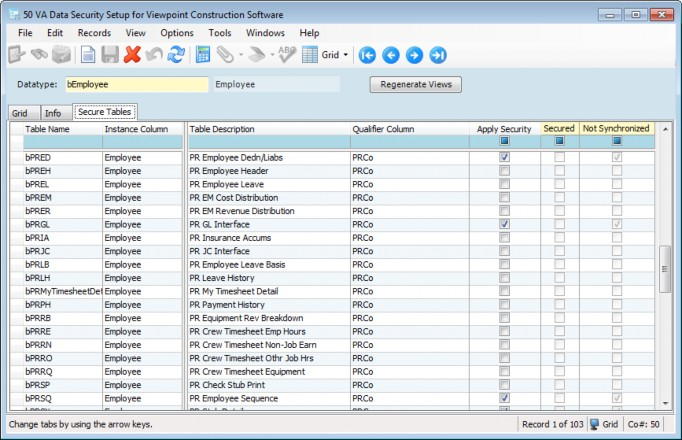The image size is (682, 440).
Task: Sort by the Instance Column header
Action: (143, 129)
